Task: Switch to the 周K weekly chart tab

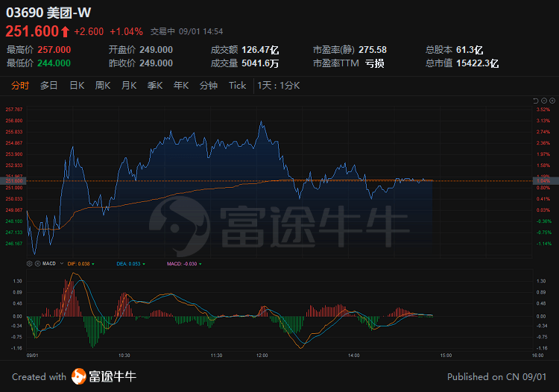Action: pyautogui.click(x=103, y=86)
